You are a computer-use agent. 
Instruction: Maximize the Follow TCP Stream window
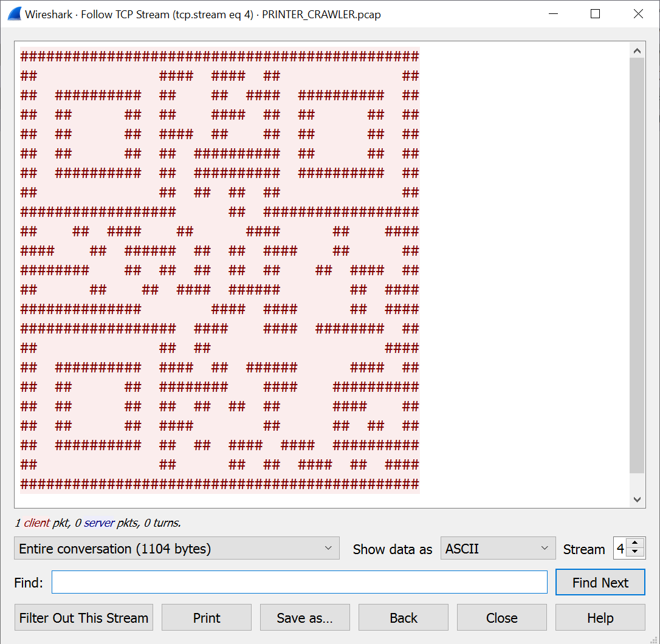595,14
